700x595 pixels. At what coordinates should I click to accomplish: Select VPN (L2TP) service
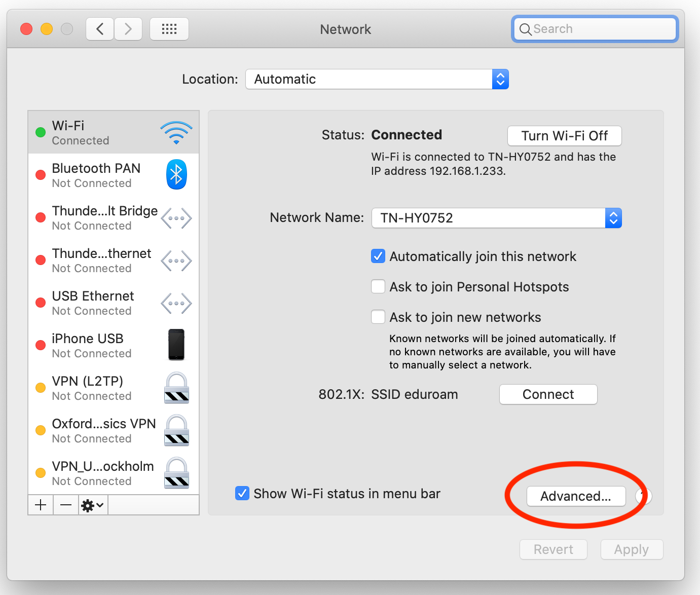coord(114,388)
